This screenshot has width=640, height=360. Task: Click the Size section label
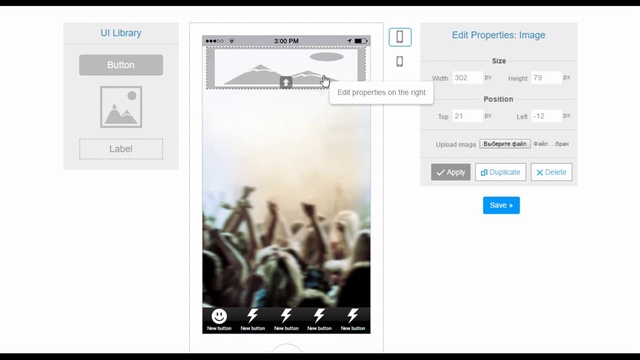[x=499, y=61]
